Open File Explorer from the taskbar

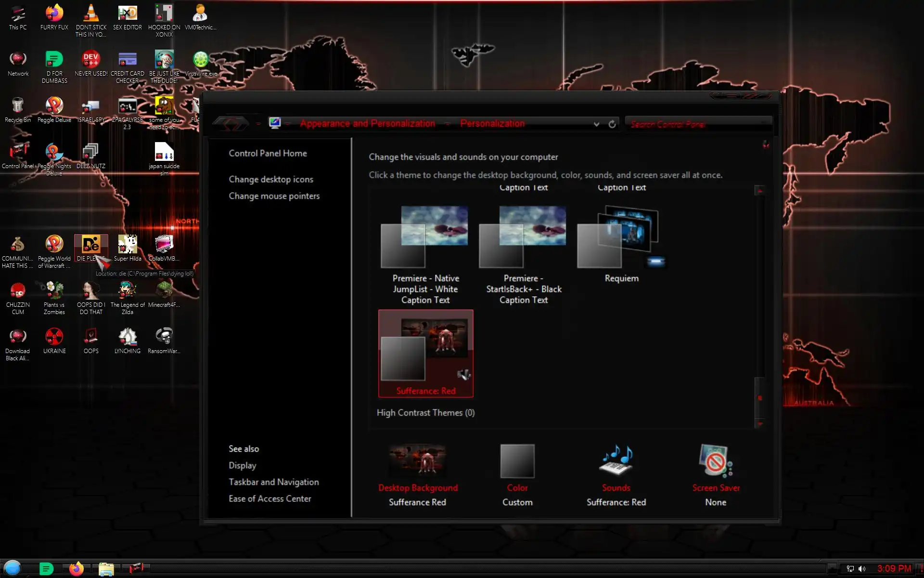pyautogui.click(x=106, y=569)
